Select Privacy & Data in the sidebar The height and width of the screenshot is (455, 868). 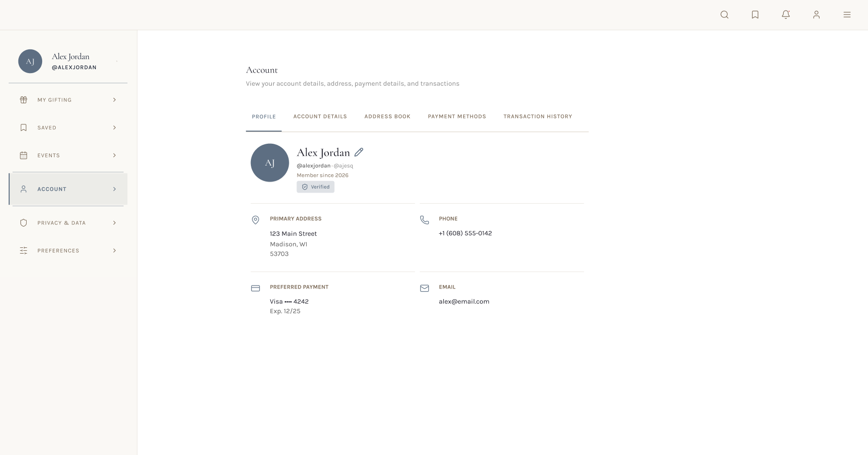(x=68, y=223)
